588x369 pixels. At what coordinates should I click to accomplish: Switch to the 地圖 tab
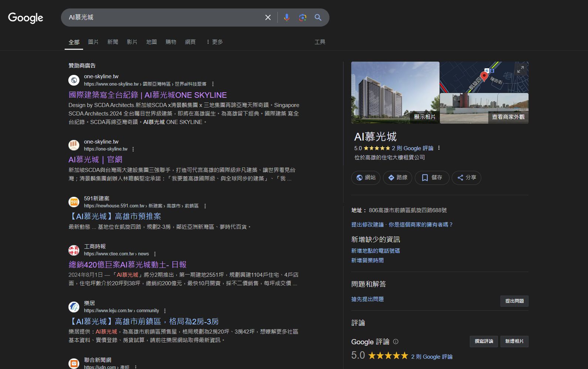(151, 42)
